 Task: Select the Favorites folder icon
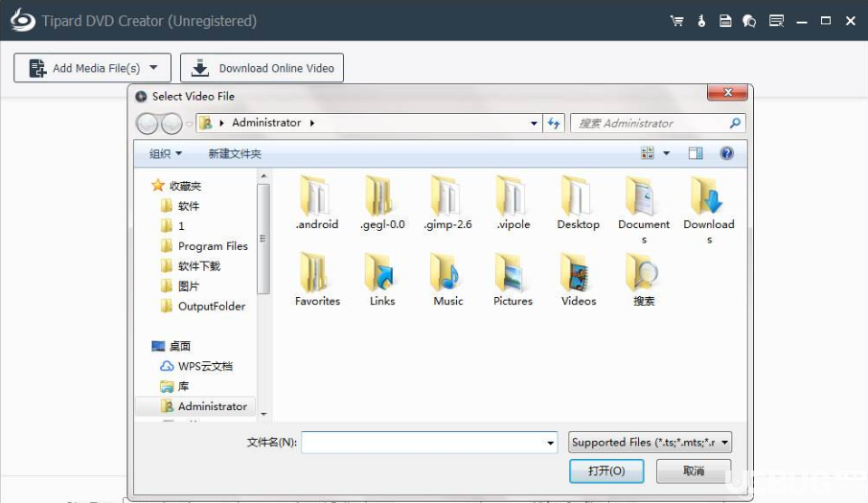pos(315,273)
